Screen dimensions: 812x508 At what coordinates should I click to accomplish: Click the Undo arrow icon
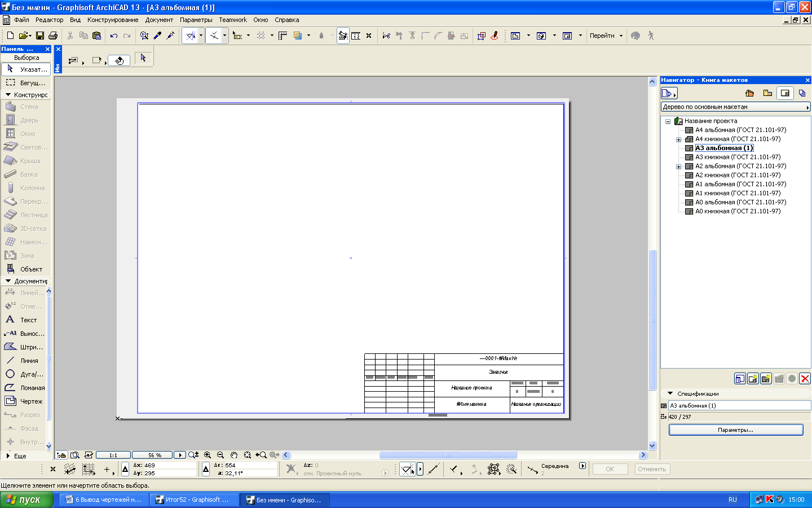114,36
